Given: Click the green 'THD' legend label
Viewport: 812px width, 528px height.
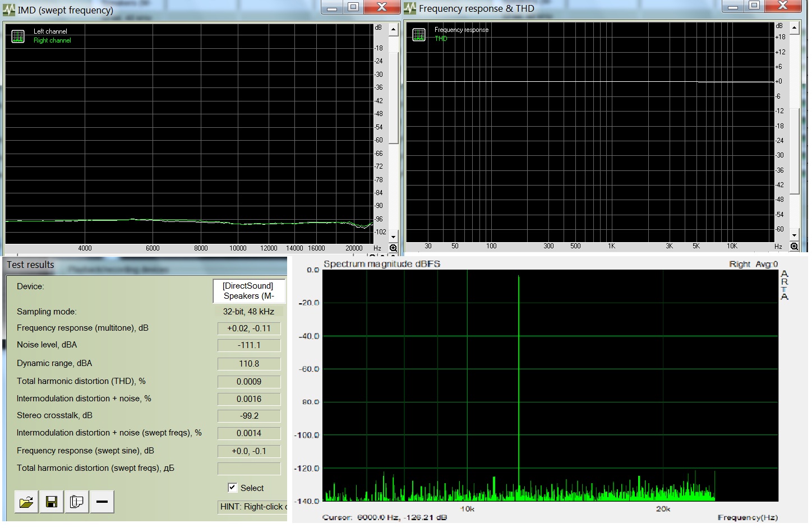Looking at the screenshot, I should coord(441,39).
